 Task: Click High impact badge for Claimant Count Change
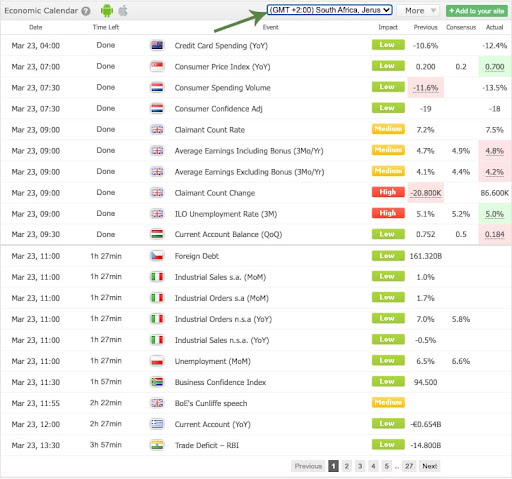click(x=388, y=192)
